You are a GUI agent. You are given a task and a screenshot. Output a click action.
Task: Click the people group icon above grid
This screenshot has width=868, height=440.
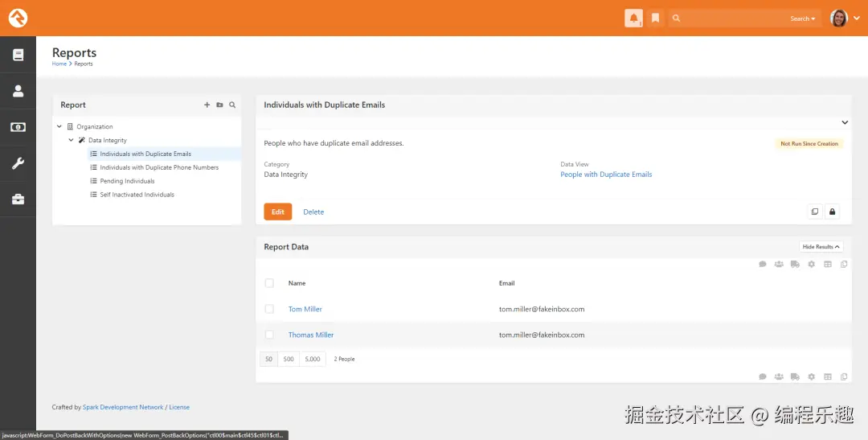point(779,265)
